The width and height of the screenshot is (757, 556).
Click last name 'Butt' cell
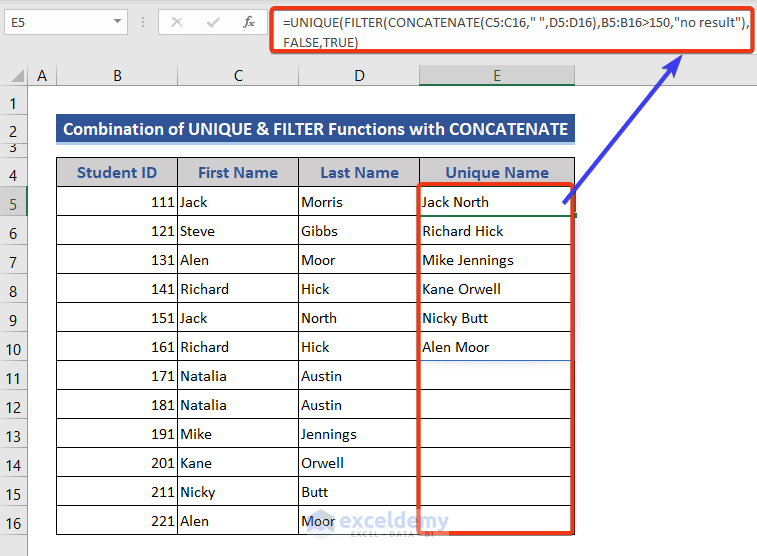click(x=359, y=491)
